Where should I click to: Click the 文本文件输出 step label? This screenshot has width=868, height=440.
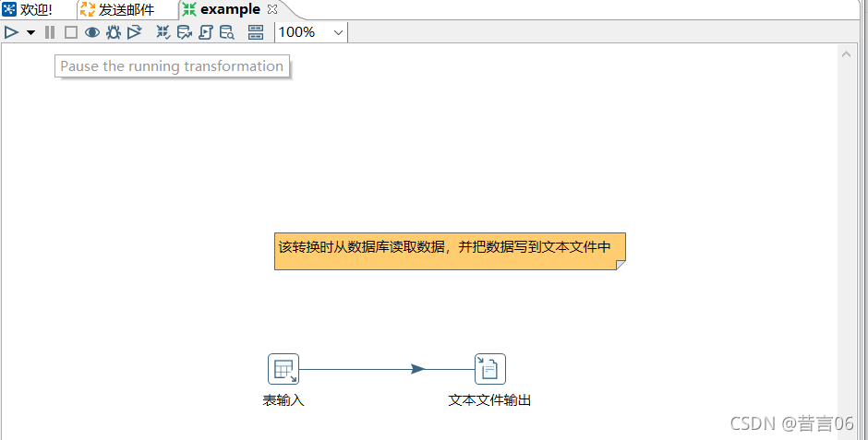(x=490, y=400)
